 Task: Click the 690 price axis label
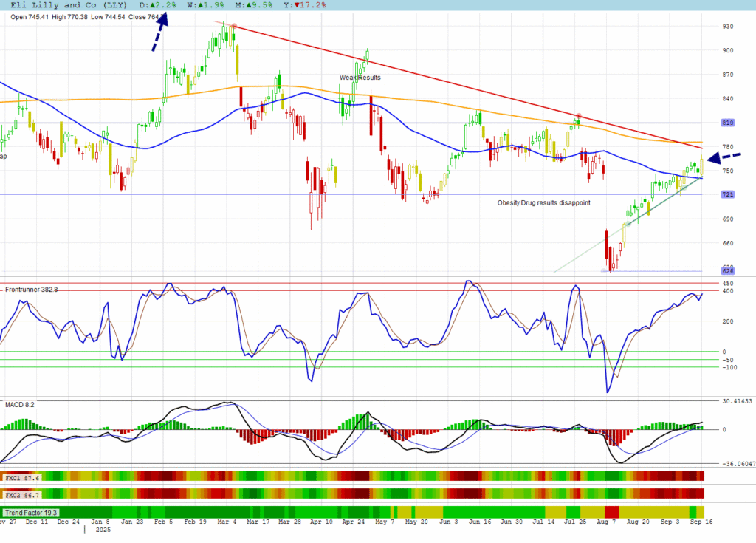pos(727,219)
